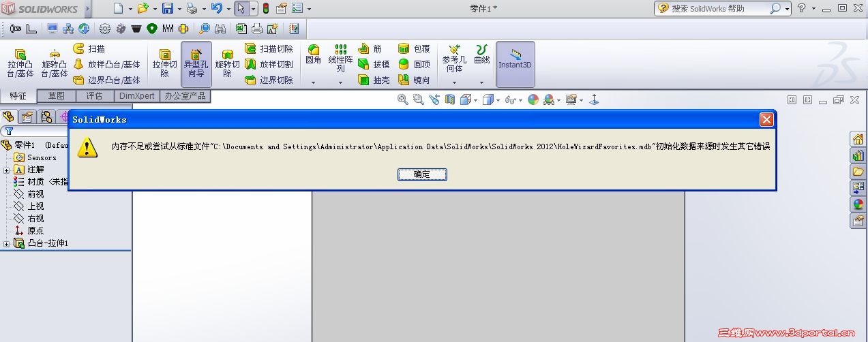868x342 pixels.
Task: Click the 放样凸台/基体 loft tool
Action: [x=106, y=64]
